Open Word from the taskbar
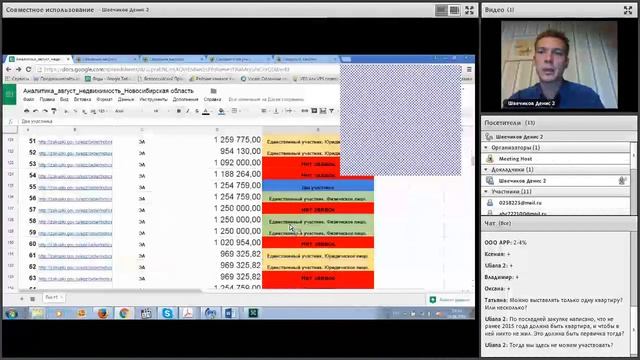The image size is (640, 360). [x=229, y=313]
